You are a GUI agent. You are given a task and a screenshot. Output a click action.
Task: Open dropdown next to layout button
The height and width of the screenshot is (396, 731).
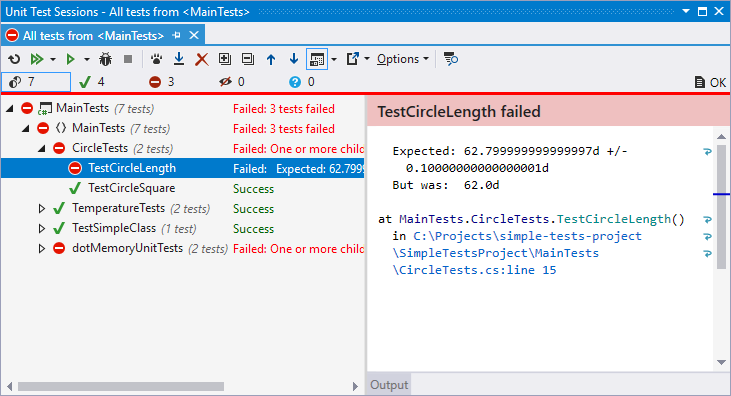click(334, 59)
